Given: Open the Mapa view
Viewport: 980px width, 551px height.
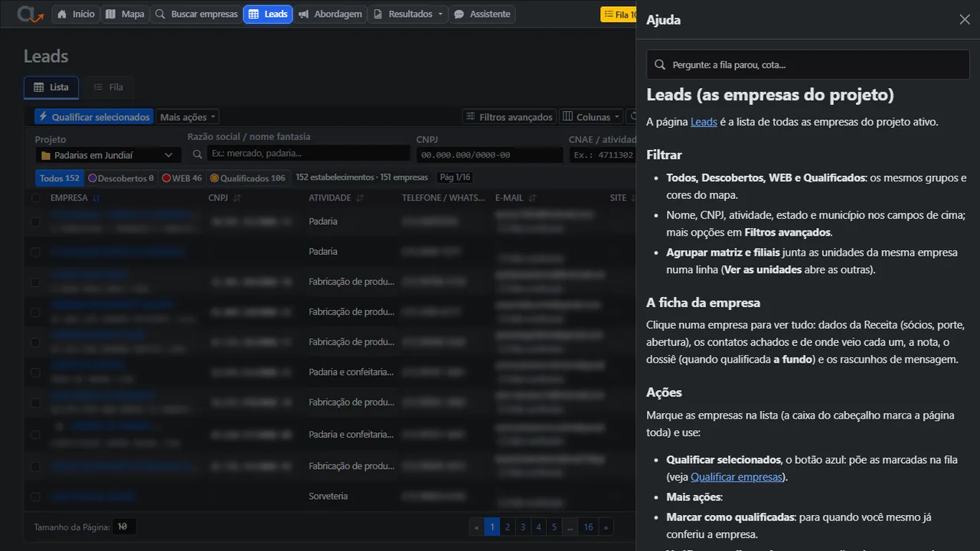Looking at the screenshot, I should [x=125, y=14].
